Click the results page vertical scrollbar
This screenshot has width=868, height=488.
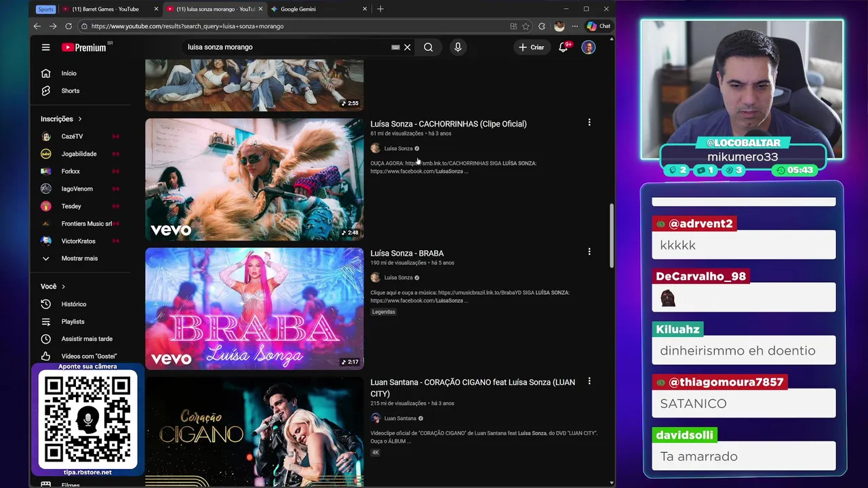[x=611, y=236]
